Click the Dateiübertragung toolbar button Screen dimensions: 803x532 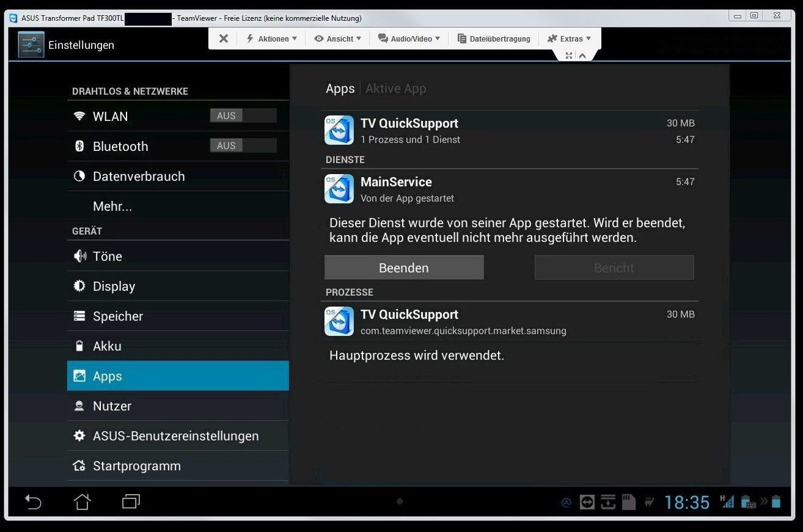point(494,38)
